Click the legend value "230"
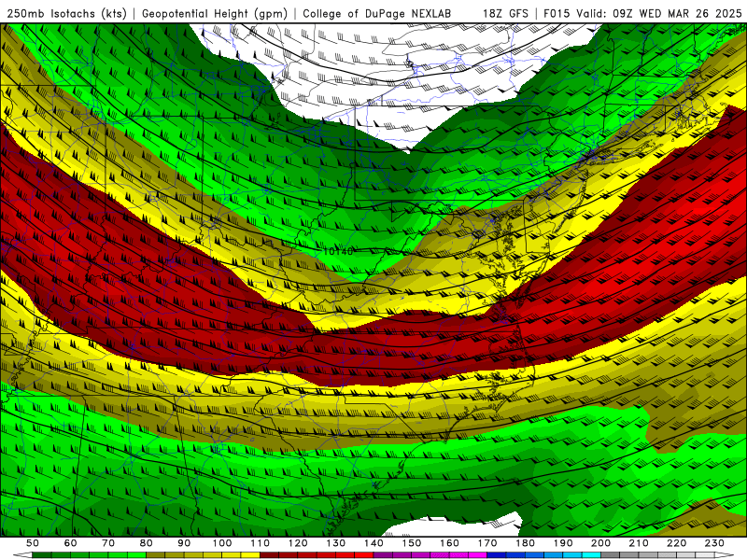This screenshot has width=747, height=560. pos(714,543)
